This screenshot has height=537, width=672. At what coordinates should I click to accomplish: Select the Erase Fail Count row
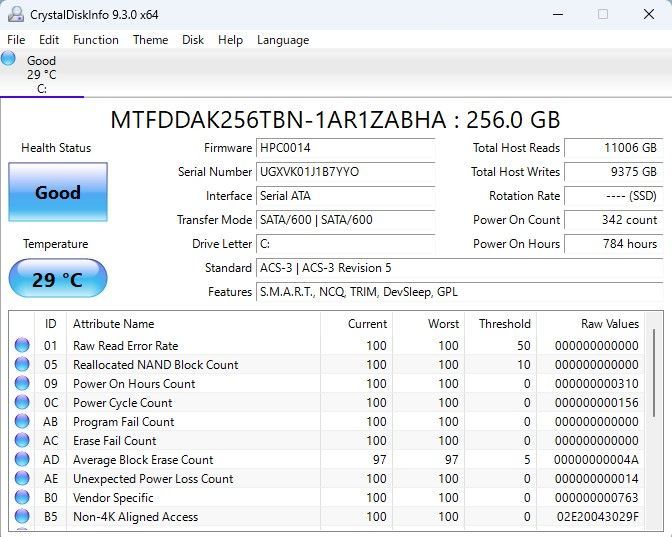tap(327, 440)
